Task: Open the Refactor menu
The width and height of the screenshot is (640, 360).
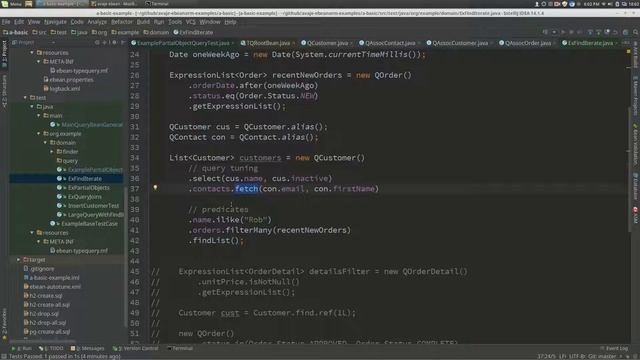Action: 122,22
